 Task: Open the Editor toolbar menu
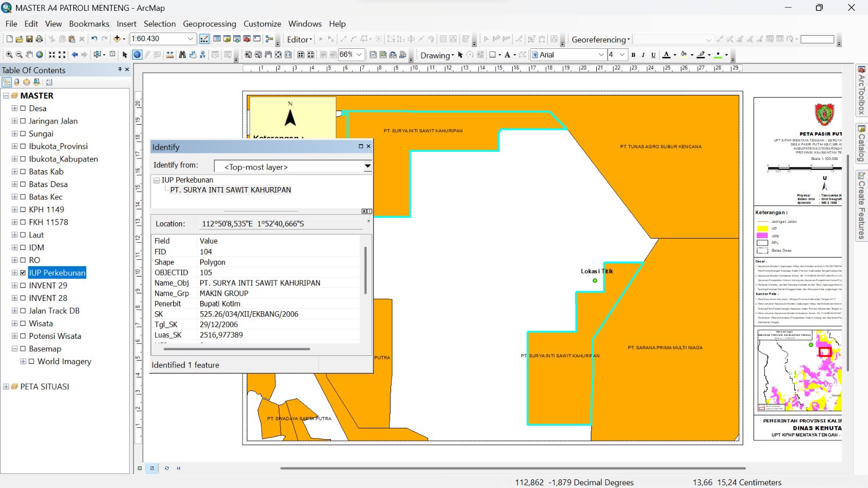coord(299,39)
